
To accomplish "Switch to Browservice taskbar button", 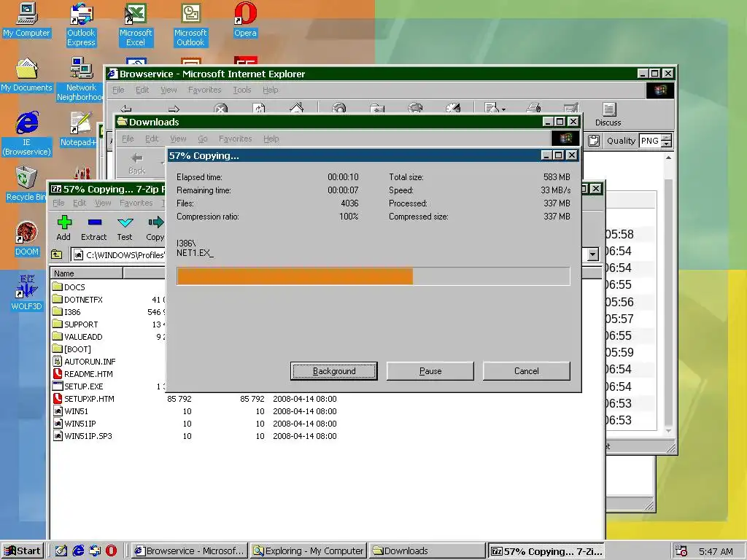I will 189,551.
